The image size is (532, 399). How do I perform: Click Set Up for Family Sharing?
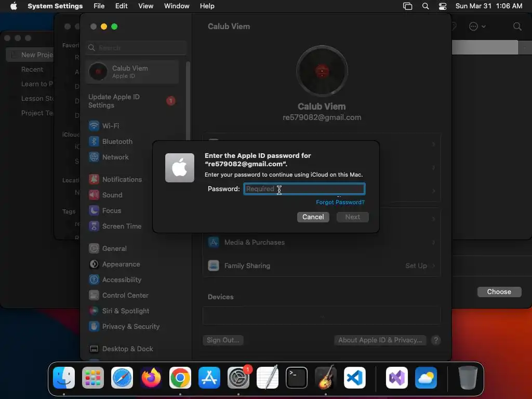pos(416,265)
